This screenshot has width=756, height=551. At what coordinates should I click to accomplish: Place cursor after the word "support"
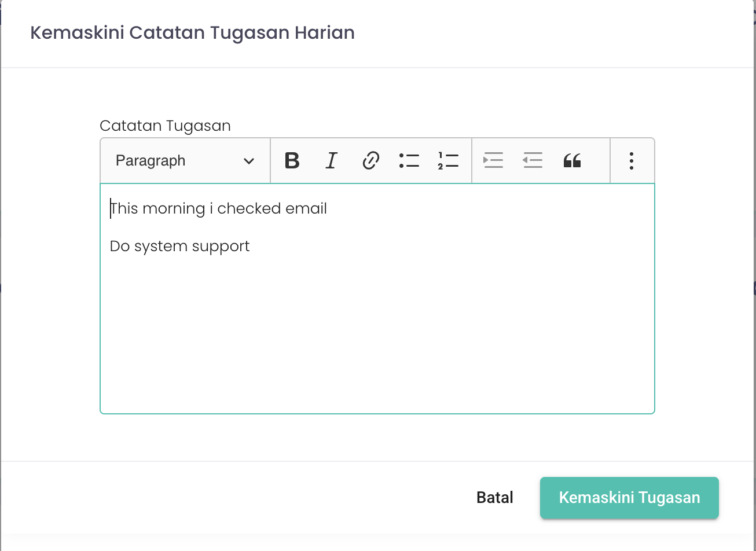point(251,246)
